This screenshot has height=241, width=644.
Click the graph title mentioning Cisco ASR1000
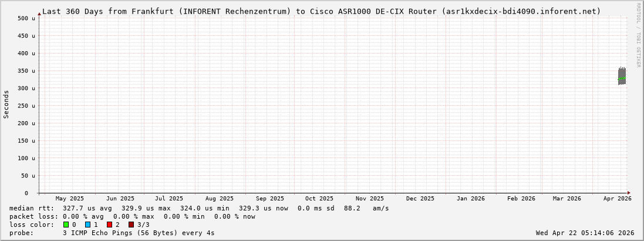coord(321,11)
